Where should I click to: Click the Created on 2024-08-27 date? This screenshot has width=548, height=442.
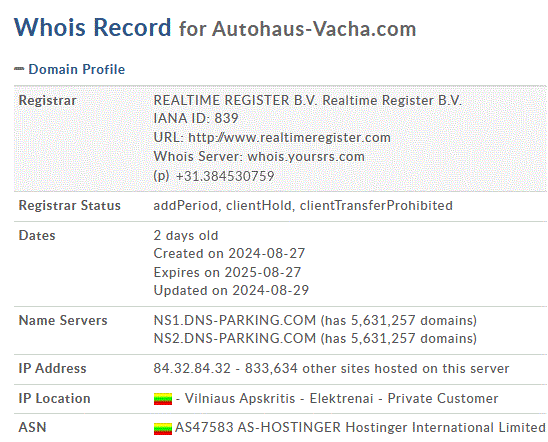coord(229,253)
